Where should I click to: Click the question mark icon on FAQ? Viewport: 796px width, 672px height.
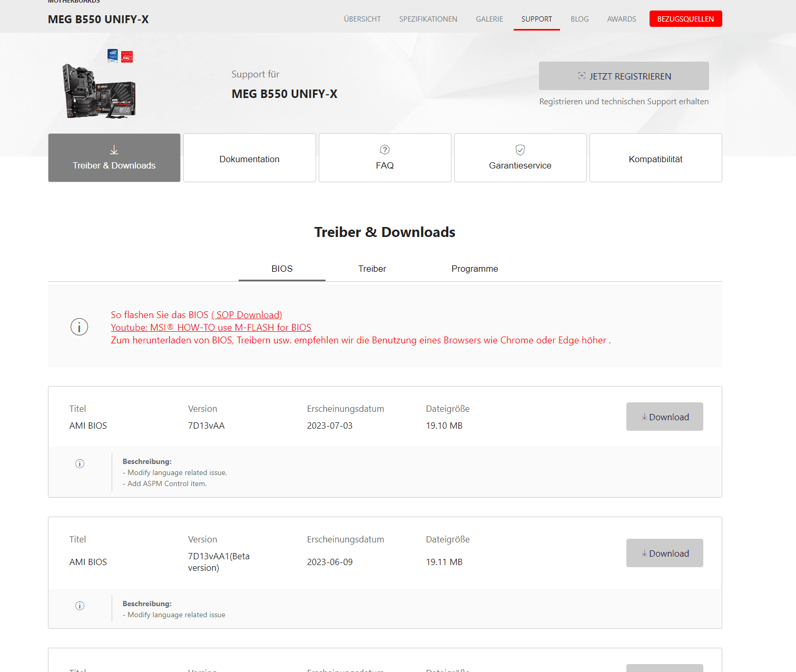(385, 150)
